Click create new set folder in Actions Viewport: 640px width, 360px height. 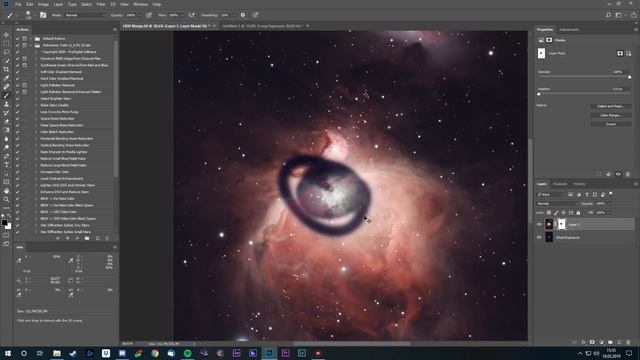click(87, 238)
